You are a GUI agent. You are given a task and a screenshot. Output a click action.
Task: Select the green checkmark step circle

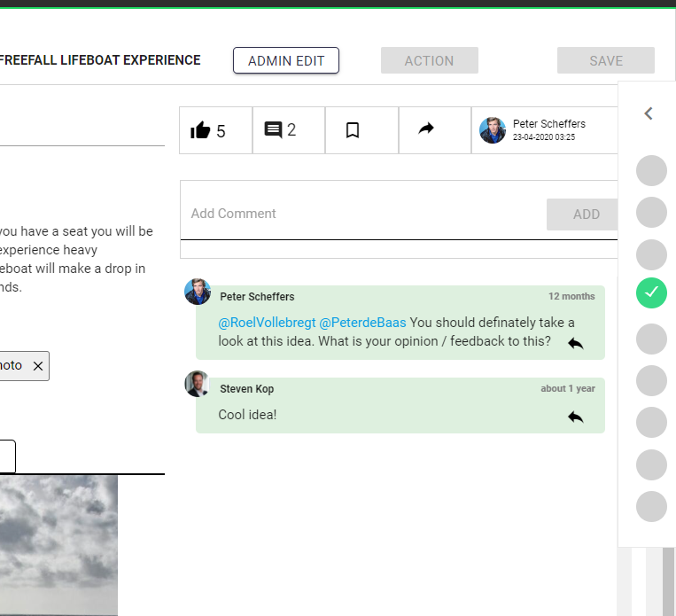click(x=651, y=292)
